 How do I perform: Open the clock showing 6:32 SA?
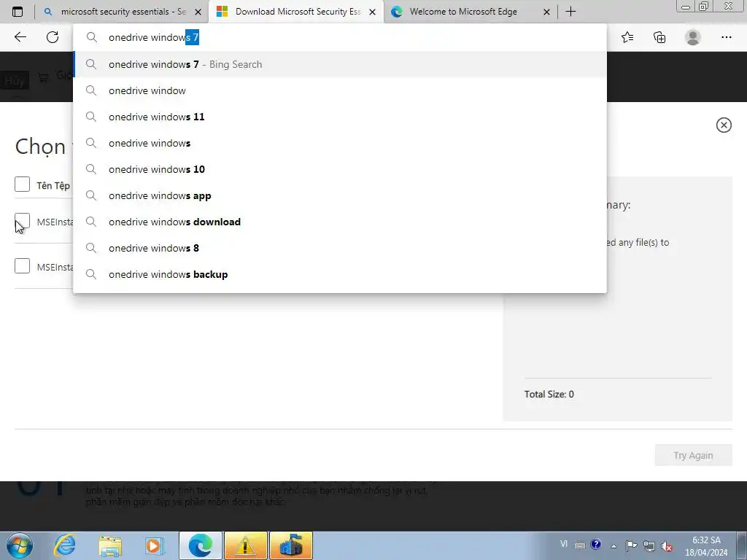706,546
